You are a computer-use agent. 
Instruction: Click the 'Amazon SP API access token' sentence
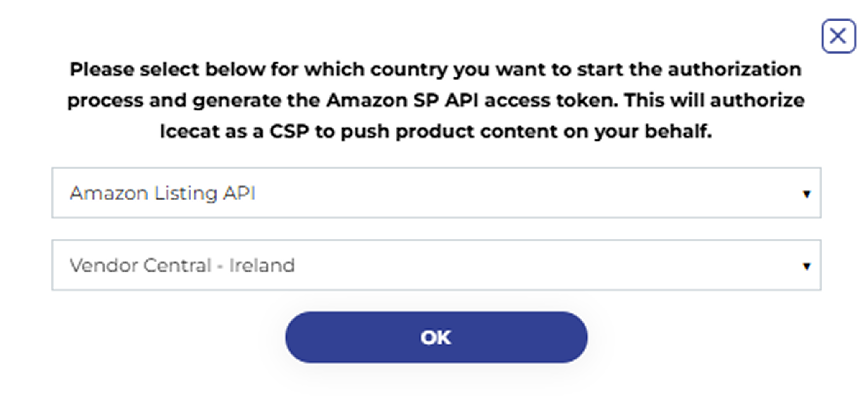point(435,100)
